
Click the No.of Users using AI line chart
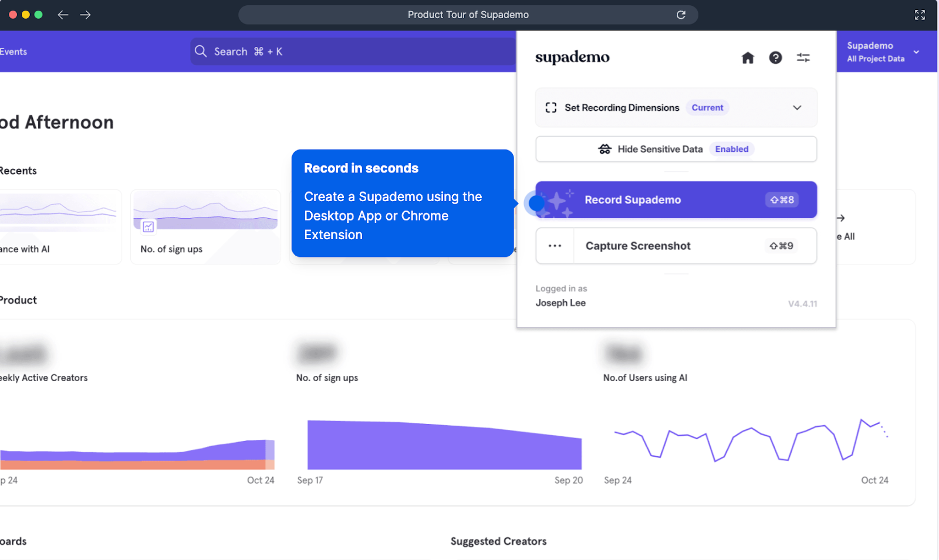751,440
